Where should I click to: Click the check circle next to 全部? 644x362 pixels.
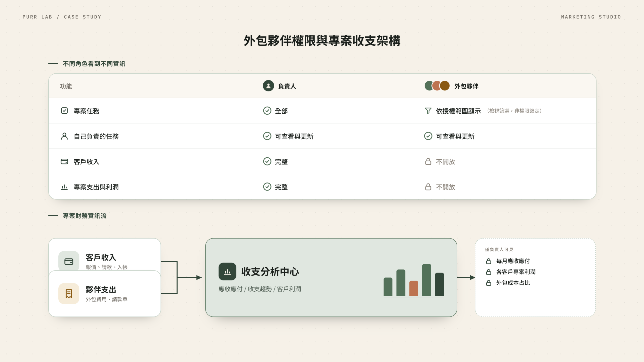(267, 111)
